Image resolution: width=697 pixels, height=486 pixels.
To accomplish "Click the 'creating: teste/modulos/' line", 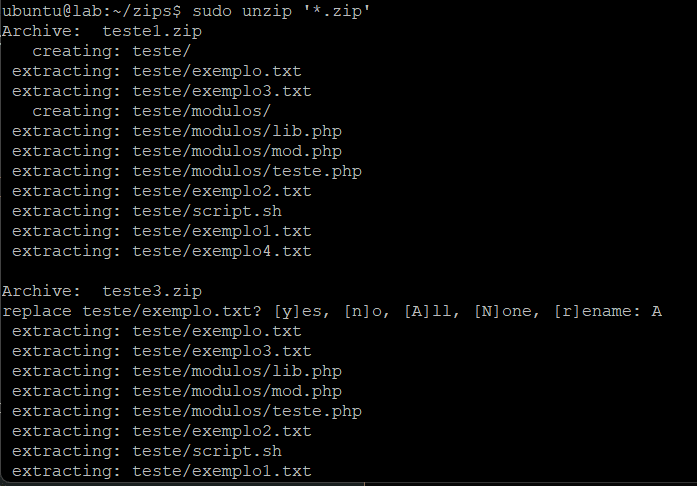I will click(151, 111).
